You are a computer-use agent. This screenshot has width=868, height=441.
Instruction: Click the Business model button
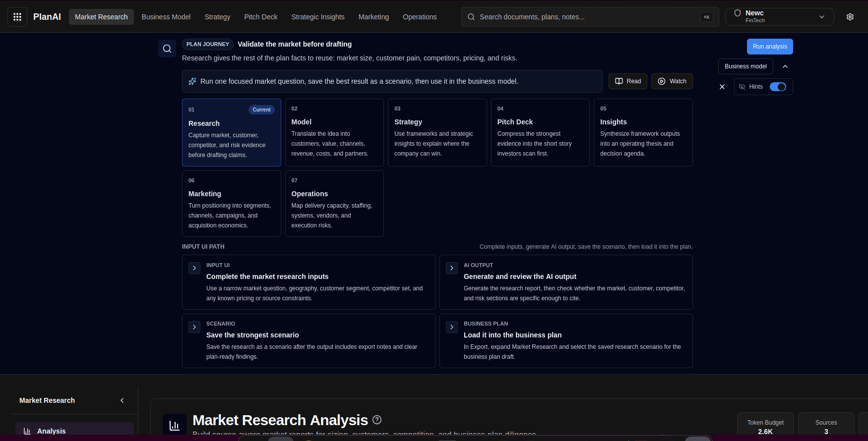point(745,66)
